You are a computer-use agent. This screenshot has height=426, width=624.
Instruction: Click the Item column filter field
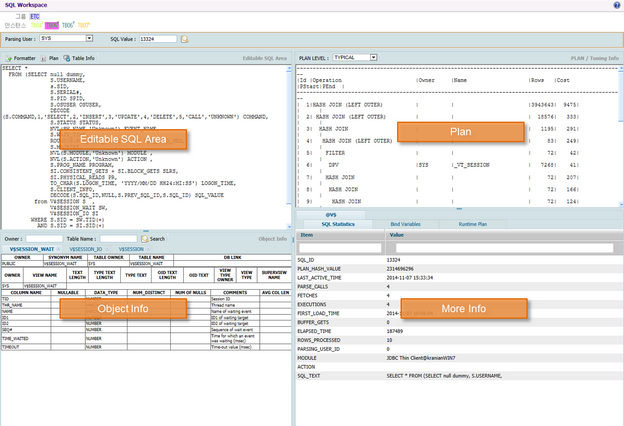(x=340, y=248)
